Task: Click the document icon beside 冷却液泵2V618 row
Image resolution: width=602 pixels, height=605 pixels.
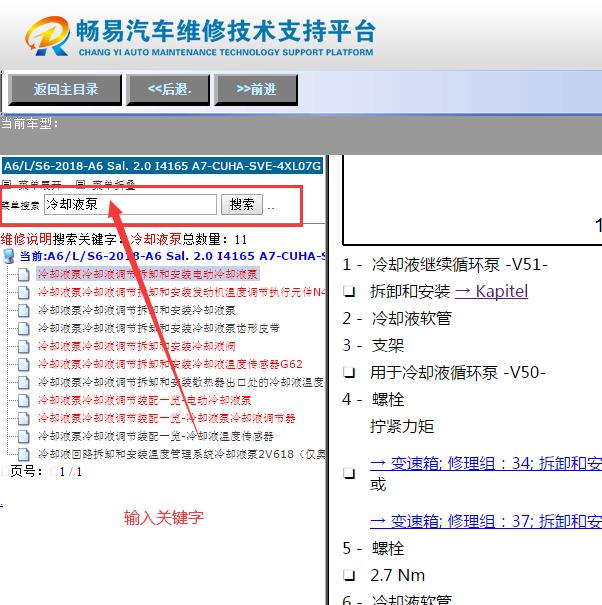Action: coord(24,454)
